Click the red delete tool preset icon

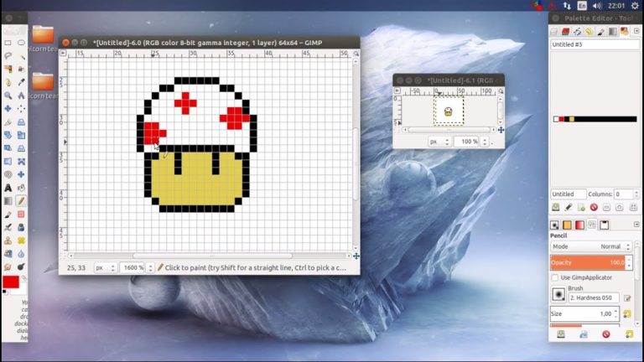tap(605, 334)
